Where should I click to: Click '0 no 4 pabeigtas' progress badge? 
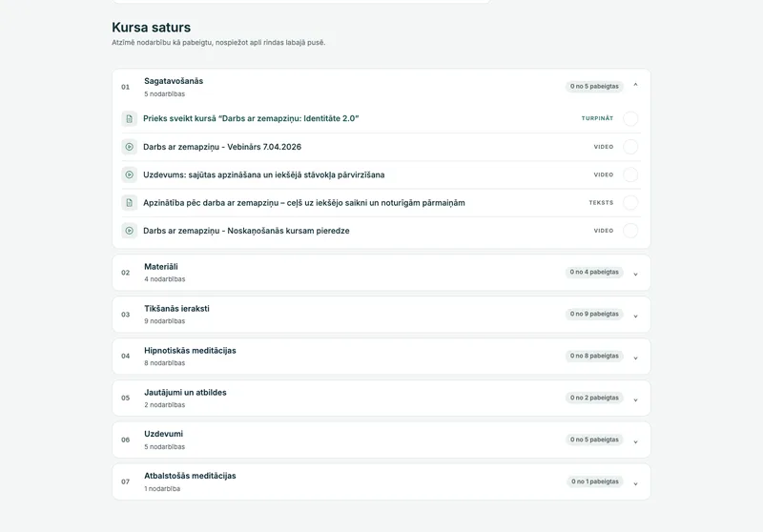594,272
